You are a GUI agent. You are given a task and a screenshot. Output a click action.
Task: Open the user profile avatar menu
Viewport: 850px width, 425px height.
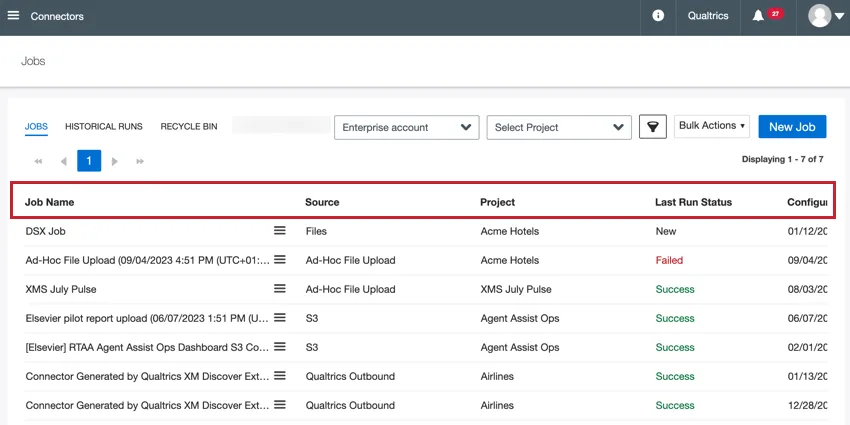pos(826,16)
